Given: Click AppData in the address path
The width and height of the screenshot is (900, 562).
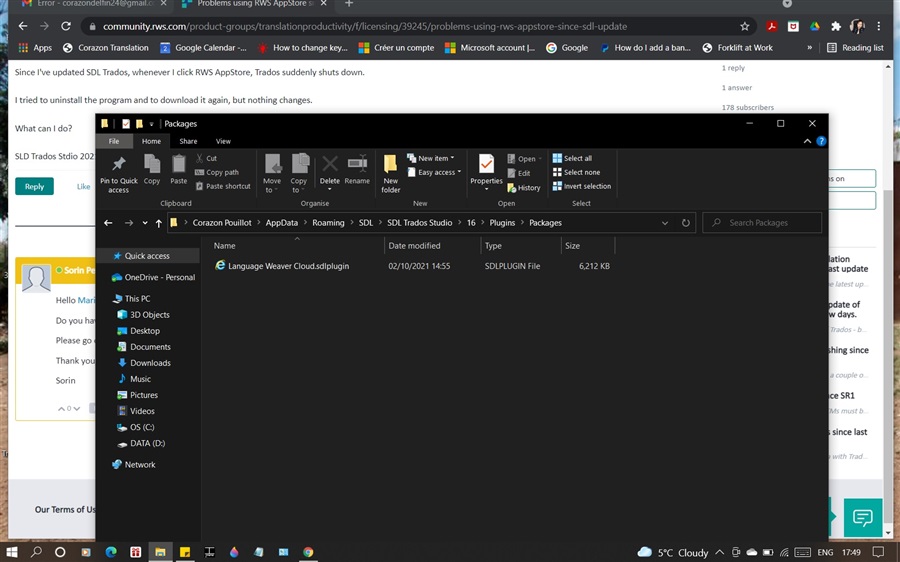Looking at the screenshot, I should pyautogui.click(x=282, y=223).
